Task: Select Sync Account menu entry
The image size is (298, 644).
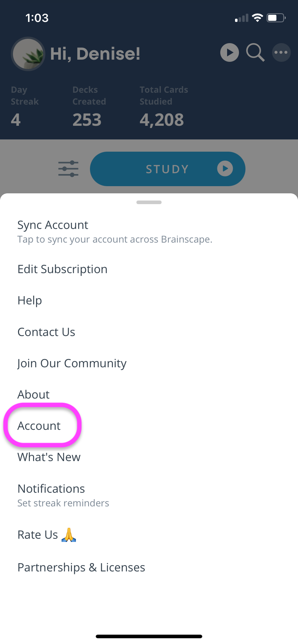Action: [x=149, y=232]
